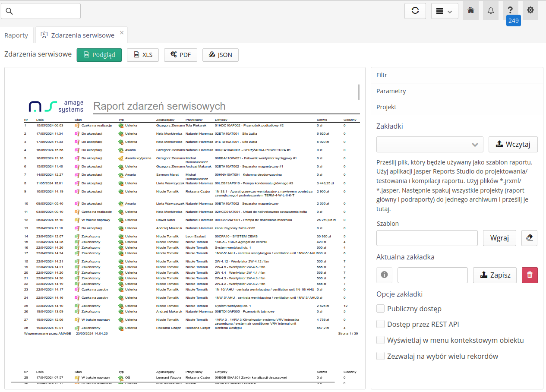
Task: Export the report as XLS
Action: [x=142, y=55]
